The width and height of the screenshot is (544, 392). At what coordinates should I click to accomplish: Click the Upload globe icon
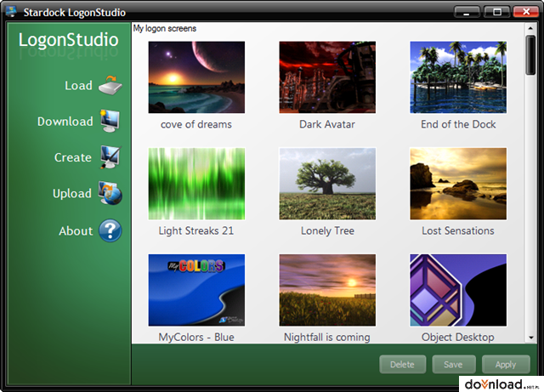tap(110, 193)
